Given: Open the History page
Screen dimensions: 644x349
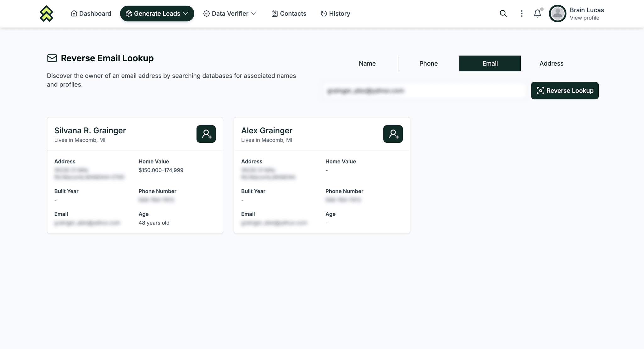Looking at the screenshot, I should pos(335,14).
